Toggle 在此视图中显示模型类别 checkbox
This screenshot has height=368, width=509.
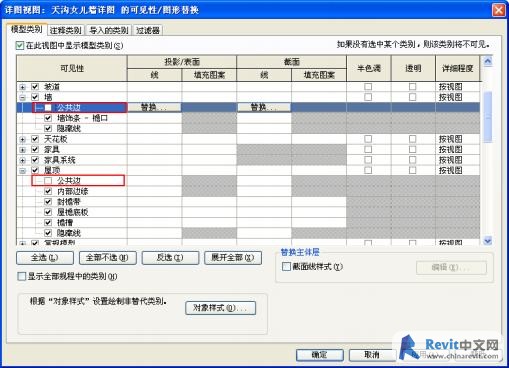click(20, 45)
